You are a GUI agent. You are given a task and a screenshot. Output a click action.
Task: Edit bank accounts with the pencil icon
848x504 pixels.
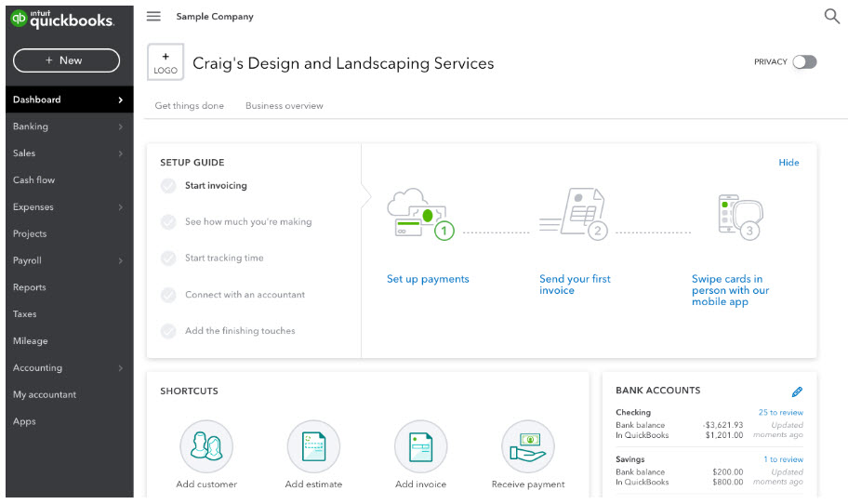pos(797,391)
